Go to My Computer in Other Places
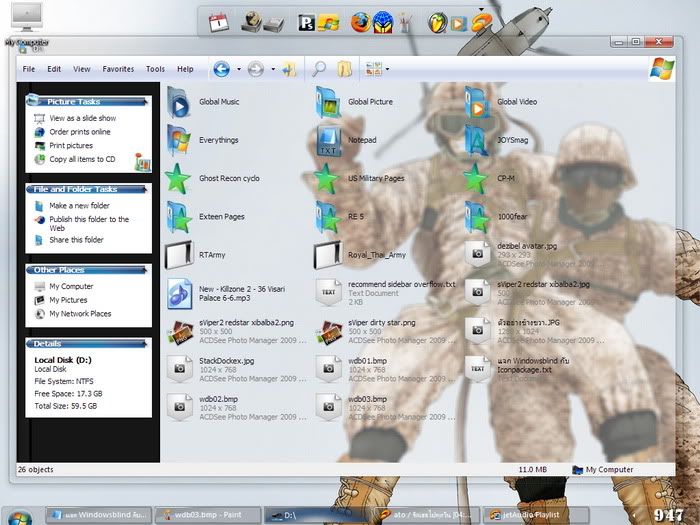Image resolution: width=700 pixels, height=525 pixels. pos(71,287)
